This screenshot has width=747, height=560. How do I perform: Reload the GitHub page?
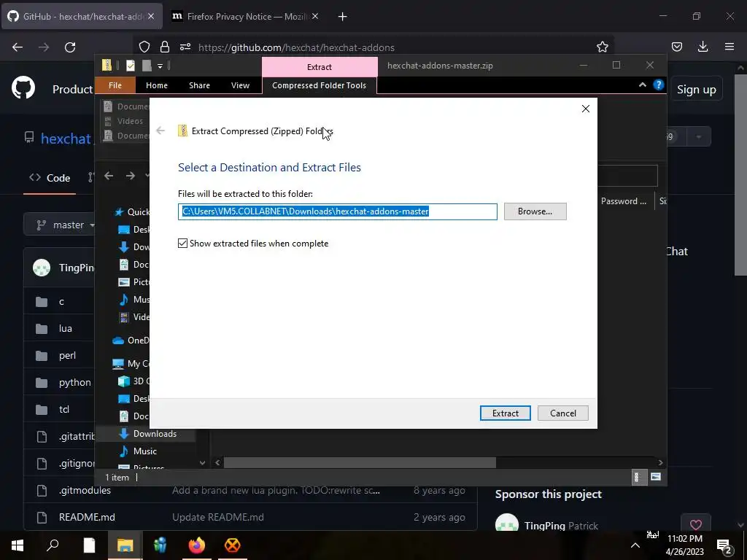click(70, 47)
